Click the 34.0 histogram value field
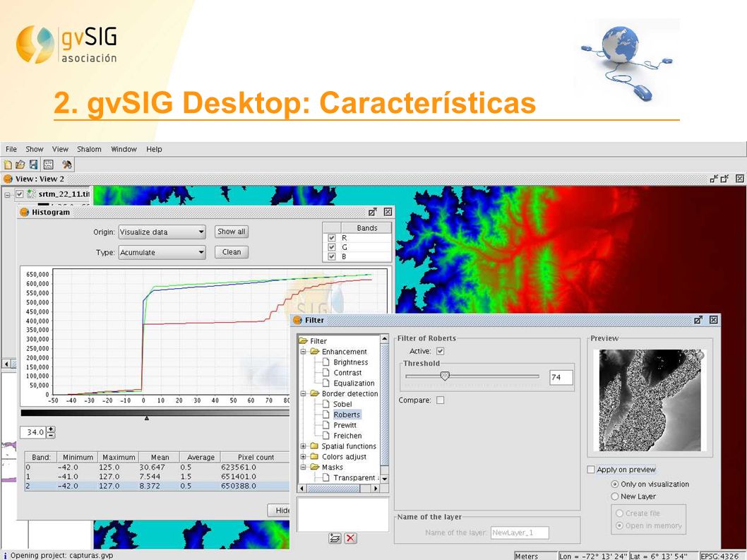Screen dimensions: 747x560 point(33,432)
